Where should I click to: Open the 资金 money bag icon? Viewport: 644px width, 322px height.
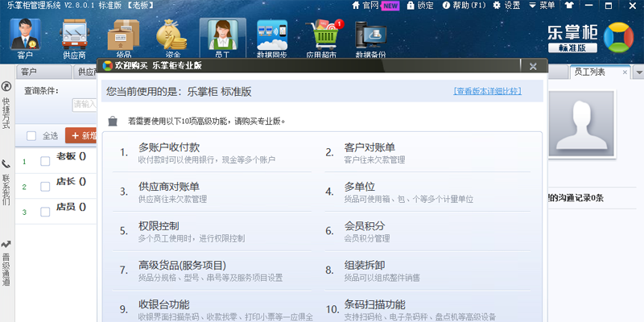click(x=173, y=38)
